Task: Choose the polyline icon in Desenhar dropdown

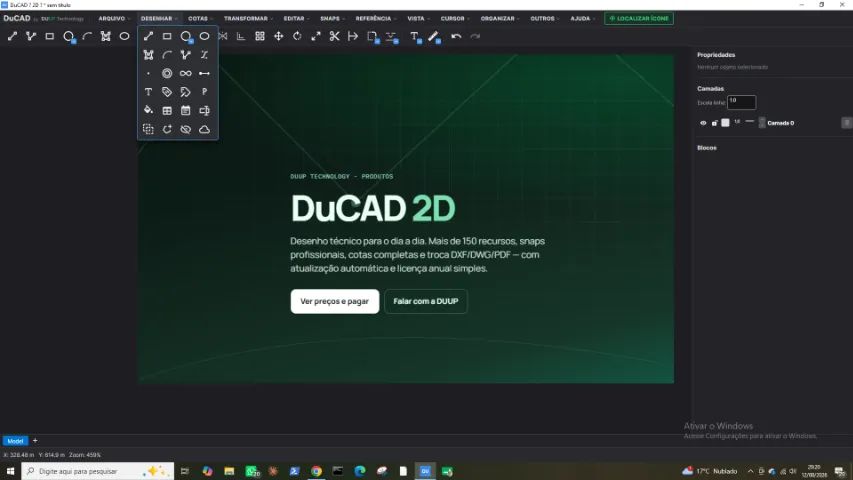Action: [x=186, y=55]
